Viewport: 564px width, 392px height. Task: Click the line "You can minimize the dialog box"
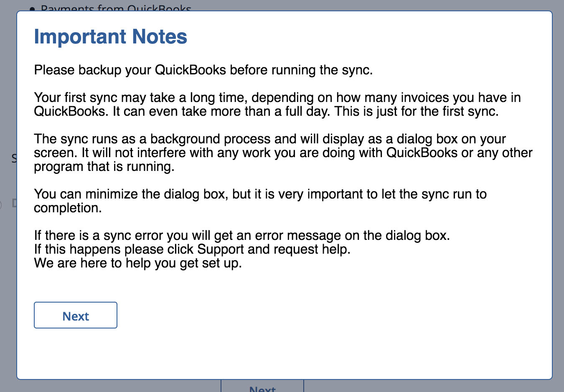click(131, 194)
